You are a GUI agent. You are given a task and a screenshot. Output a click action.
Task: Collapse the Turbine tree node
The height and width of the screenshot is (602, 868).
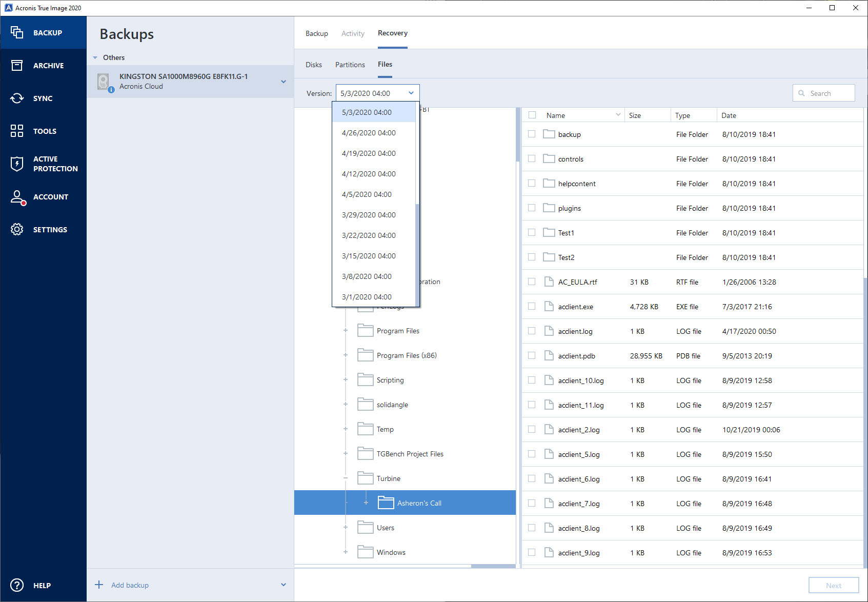tap(346, 478)
